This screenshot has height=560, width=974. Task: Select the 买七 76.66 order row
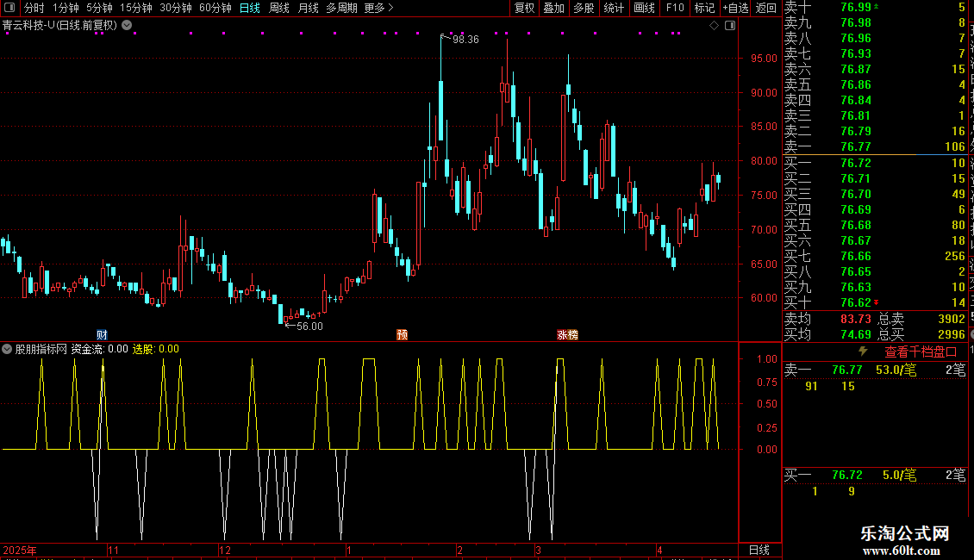click(875, 256)
